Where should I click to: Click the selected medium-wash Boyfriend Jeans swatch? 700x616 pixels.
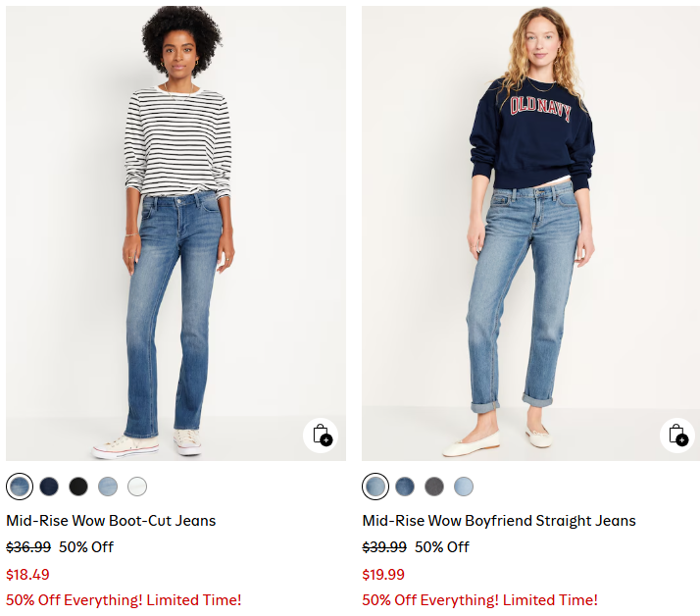pyautogui.click(x=375, y=486)
